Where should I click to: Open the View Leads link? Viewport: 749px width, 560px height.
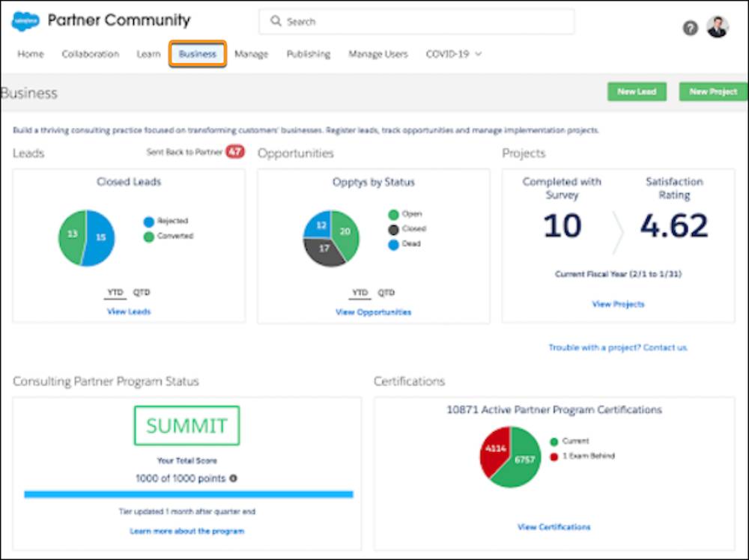click(129, 311)
